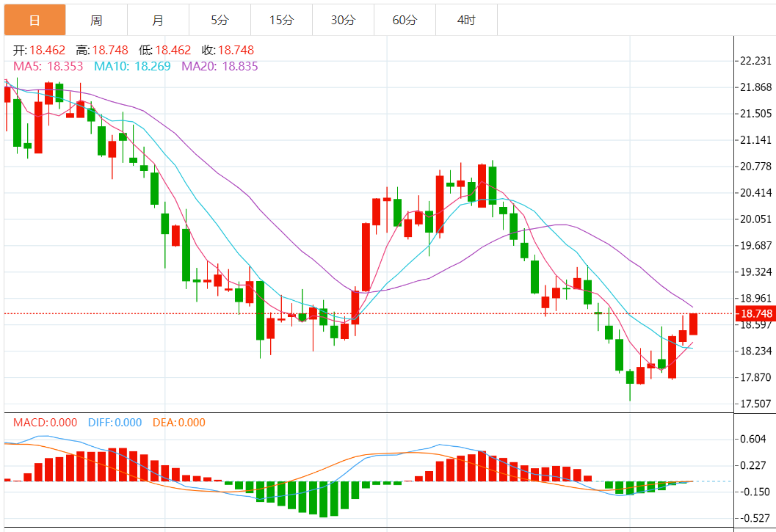776x532 pixels.
Task: Click the 0.604 MACD axis label
Action: [753, 439]
